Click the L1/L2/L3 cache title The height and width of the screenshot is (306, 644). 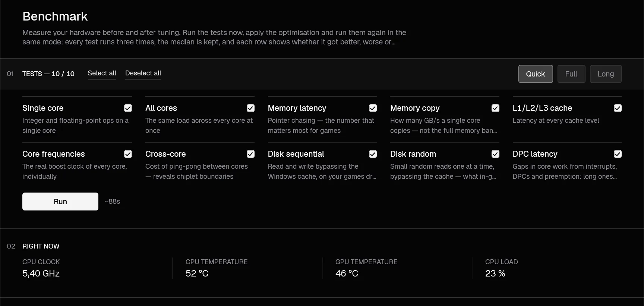(x=542, y=108)
